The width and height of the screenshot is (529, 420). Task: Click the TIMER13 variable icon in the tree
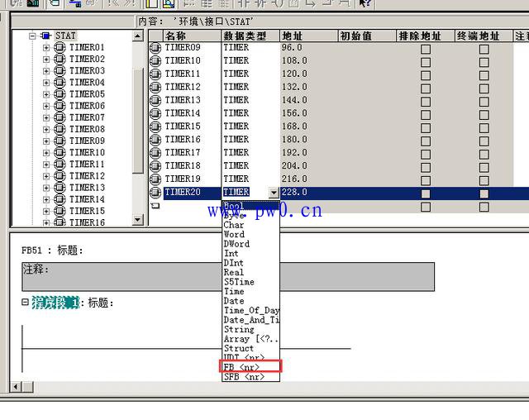pos(60,188)
